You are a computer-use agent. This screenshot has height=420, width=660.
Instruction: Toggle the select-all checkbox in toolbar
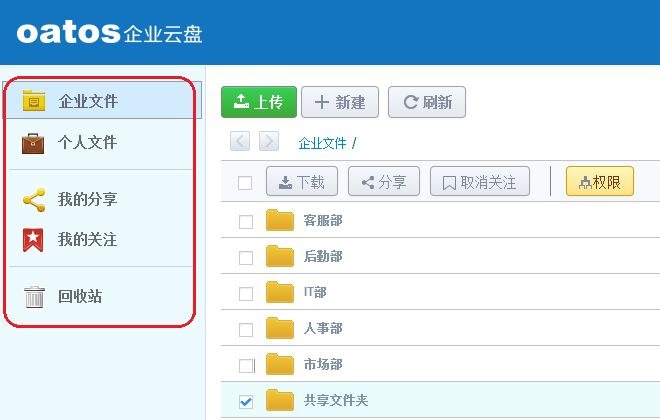pyautogui.click(x=245, y=182)
